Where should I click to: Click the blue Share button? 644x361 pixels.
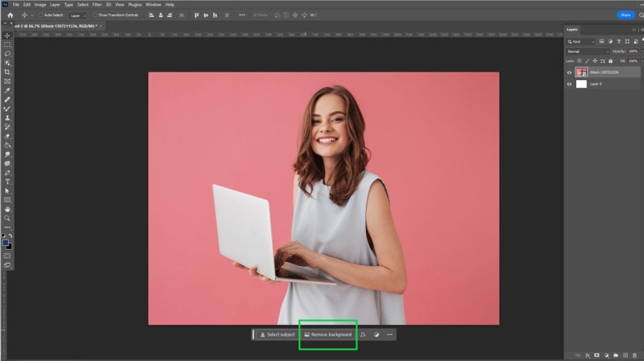point(626,15)
